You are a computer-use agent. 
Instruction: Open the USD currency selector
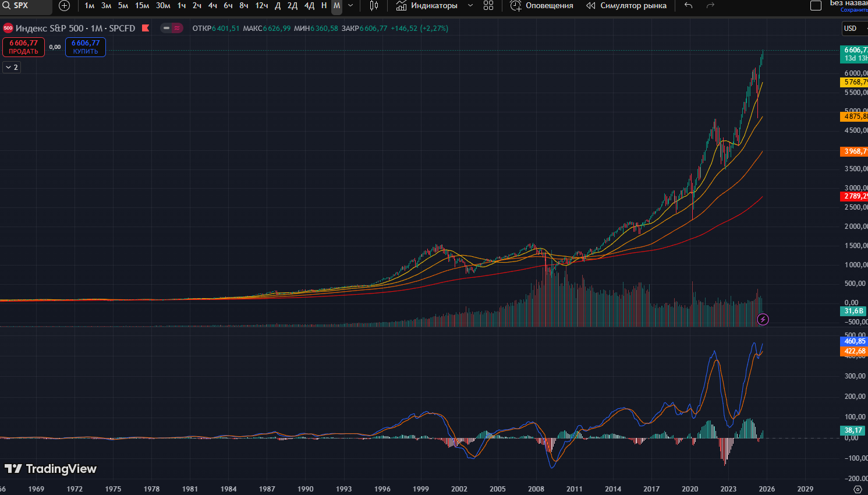pyautogui.click(x=855, y=29)
